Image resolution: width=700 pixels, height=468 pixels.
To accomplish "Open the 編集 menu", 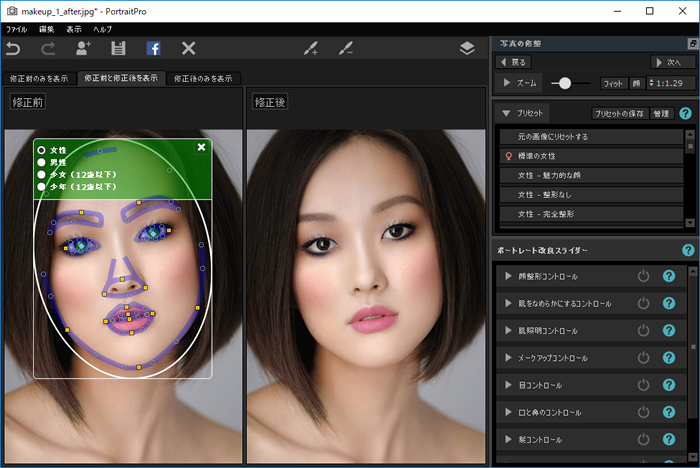I will (x=46, y=29).
